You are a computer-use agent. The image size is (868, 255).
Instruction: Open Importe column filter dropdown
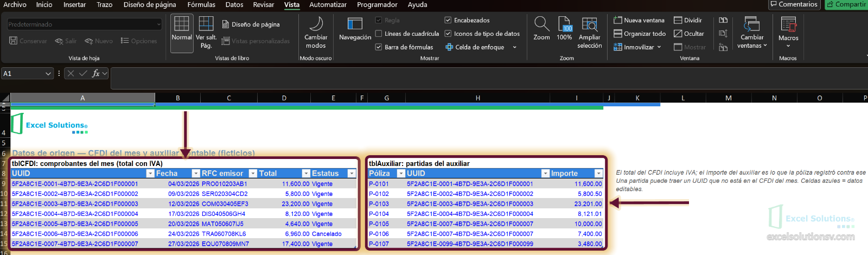coord(598,174)
